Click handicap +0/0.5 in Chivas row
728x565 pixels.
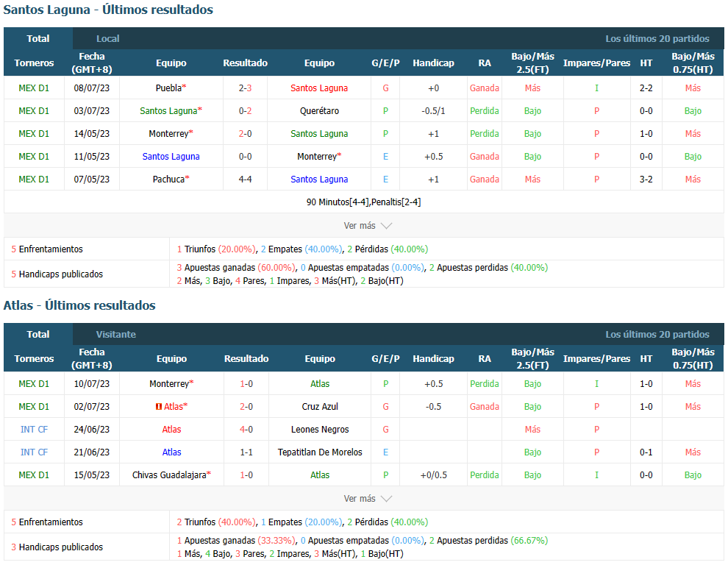pos(434,475)
